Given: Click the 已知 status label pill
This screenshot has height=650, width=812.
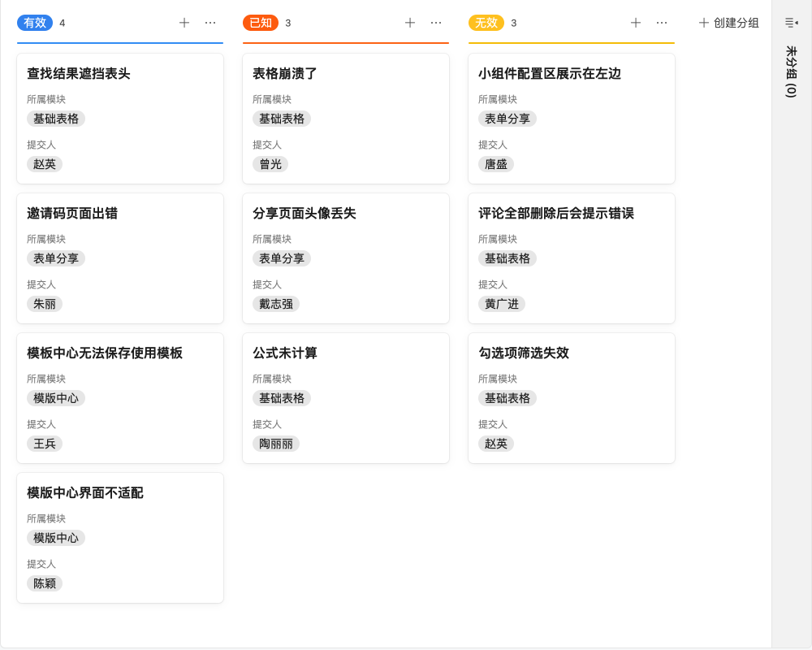Looking at the screenshot, I should [261, 23].
